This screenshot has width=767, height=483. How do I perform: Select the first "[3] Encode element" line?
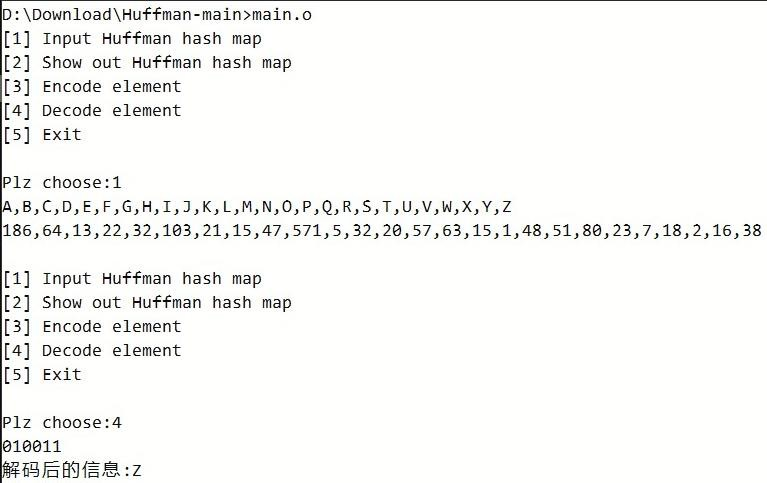(x=91, y=87)
